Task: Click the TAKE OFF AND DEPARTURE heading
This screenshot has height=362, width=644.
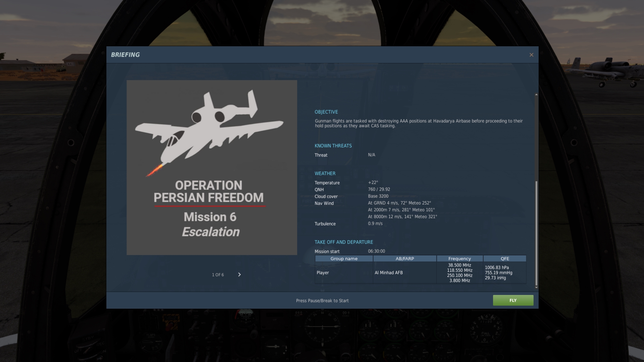Action: click(344, 242)
